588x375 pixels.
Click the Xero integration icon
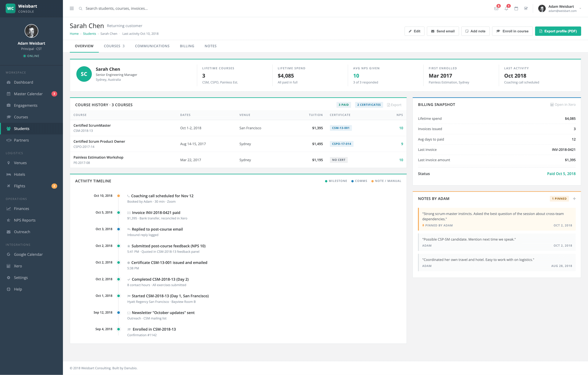coord(9,266)
